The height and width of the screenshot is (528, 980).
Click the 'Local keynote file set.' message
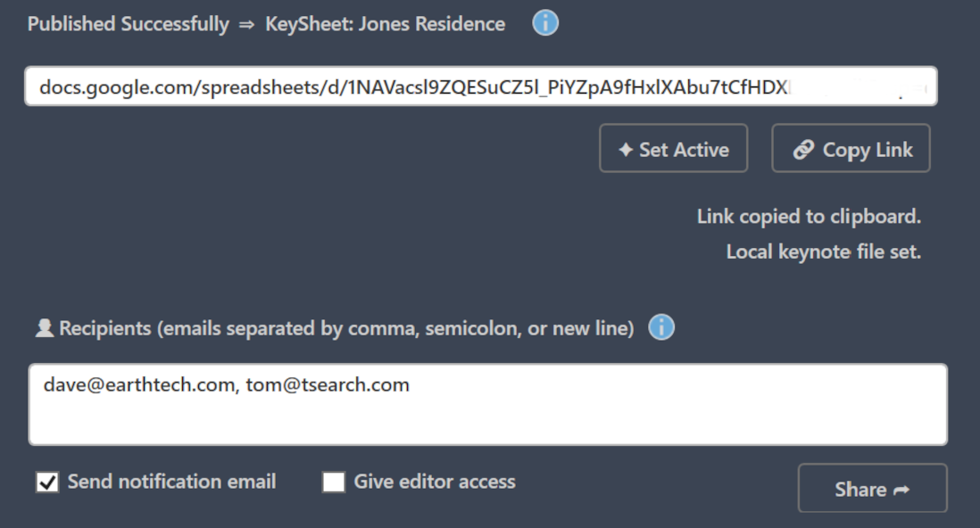(x=823, y=252)
